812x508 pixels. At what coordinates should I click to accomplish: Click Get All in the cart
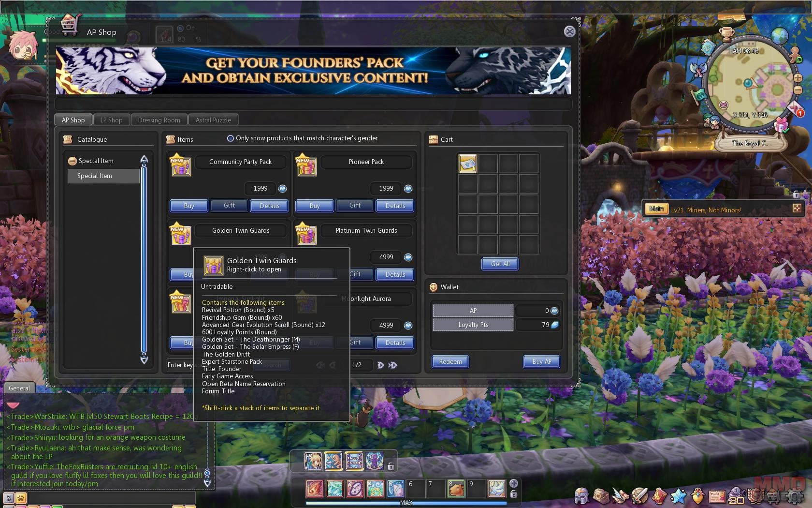point(500,264)
